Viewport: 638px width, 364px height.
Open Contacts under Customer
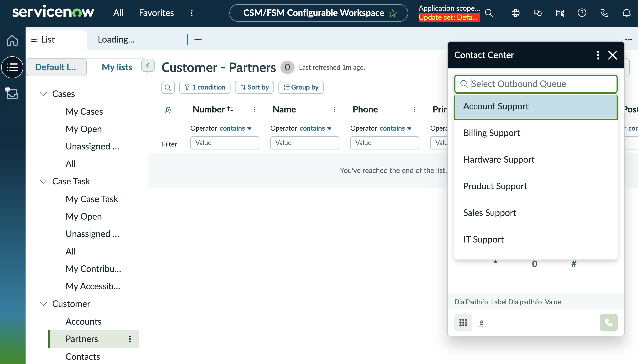[83, 356]
